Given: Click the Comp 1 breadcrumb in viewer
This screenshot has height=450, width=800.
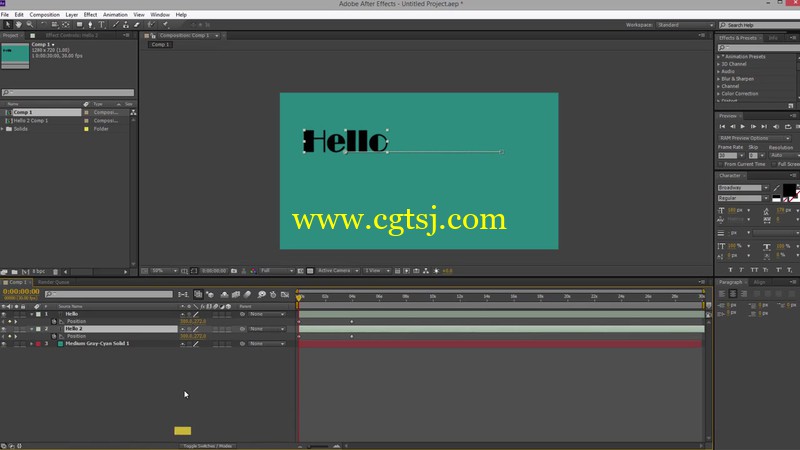Looking at the screenshot, I should (x=160, y=45).
